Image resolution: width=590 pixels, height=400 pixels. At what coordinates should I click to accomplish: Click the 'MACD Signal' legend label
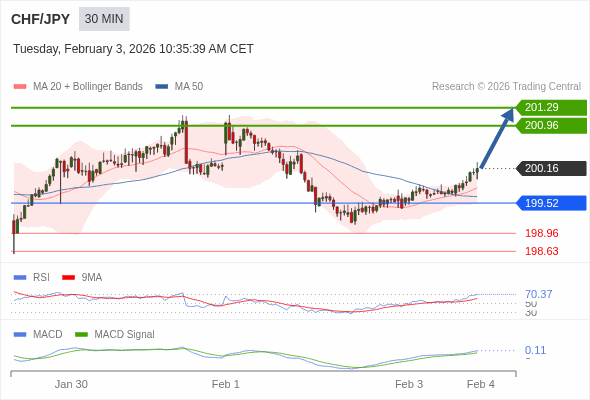point(125,335)
